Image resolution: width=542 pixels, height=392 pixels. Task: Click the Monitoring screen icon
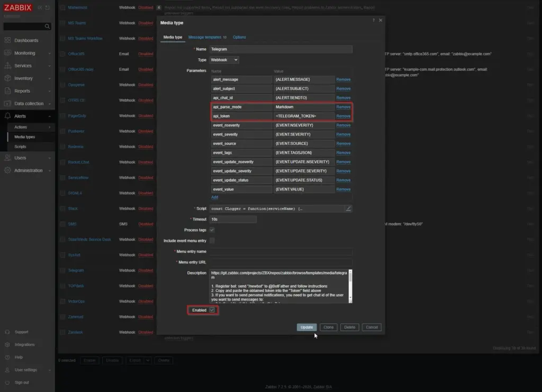click(x=7, y=53)
